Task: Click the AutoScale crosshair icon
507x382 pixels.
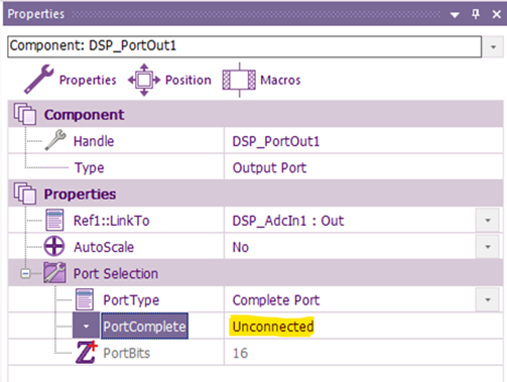Action: pos(54,246)
